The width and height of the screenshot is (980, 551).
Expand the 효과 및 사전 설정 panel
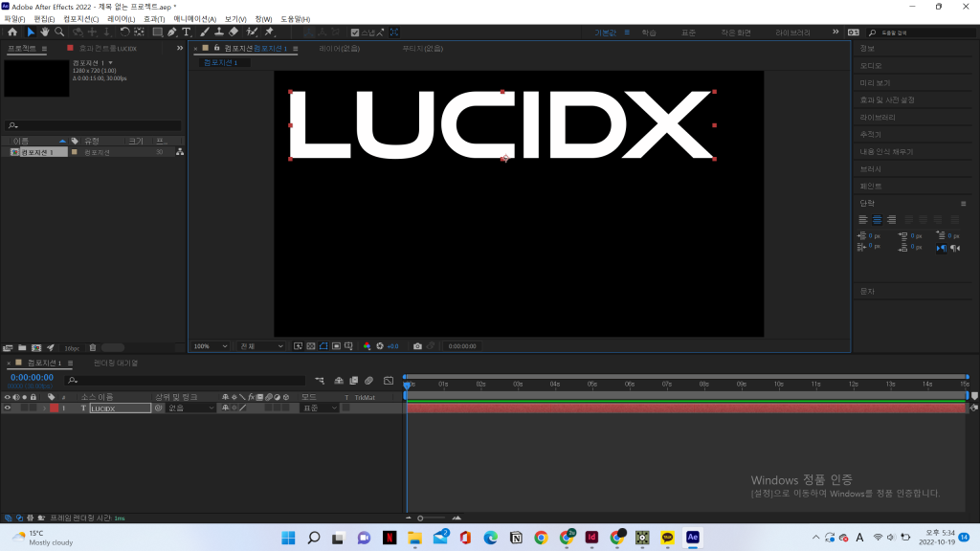click(x=887, y=99)
